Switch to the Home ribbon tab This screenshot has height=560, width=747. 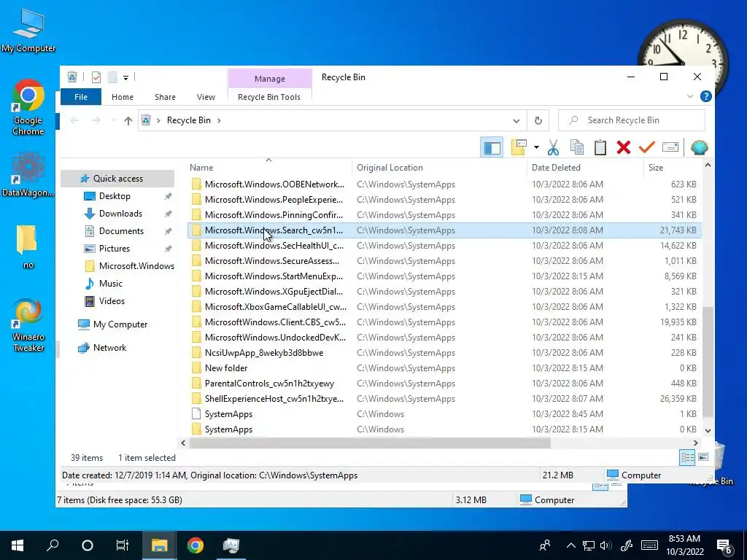(x=123, y=97)
